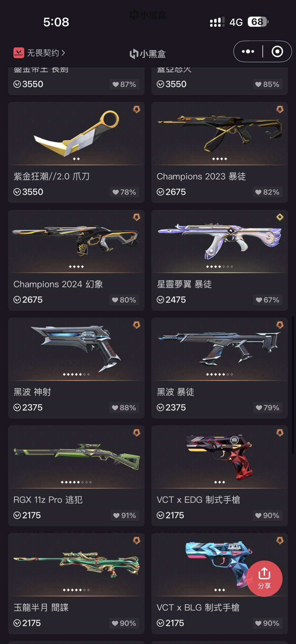Tap the Valorant red logo icon

19,53
